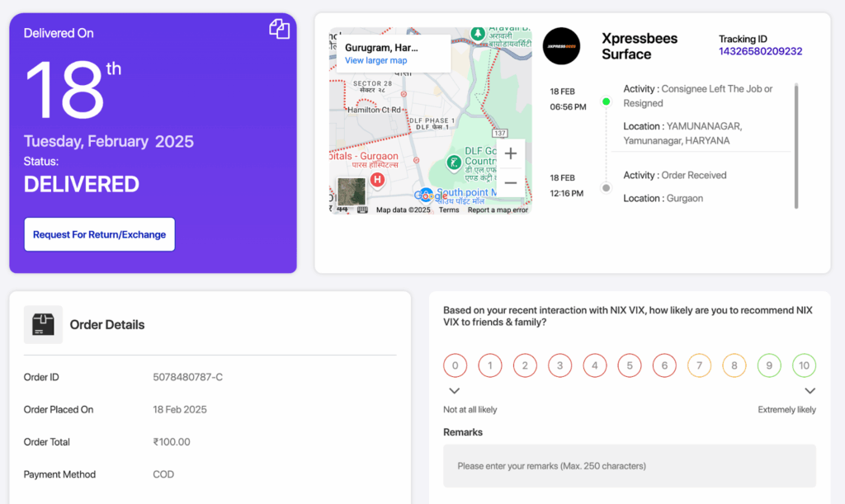Select rating 0 for recommendation
This screenshot has height=504, width=845.
455,365
